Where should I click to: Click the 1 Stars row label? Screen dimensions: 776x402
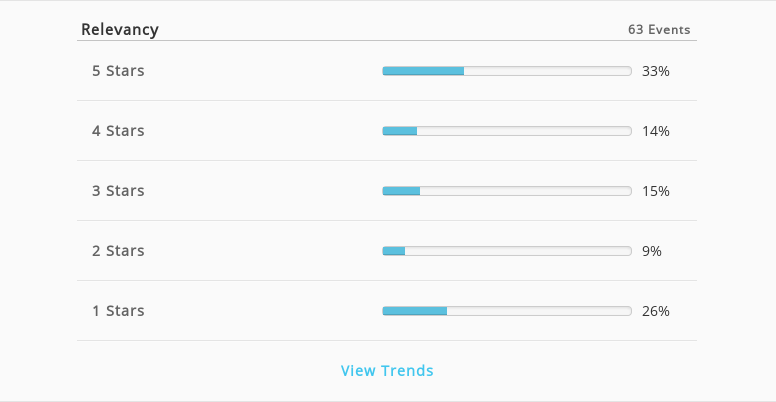click(x=118, y=310)
